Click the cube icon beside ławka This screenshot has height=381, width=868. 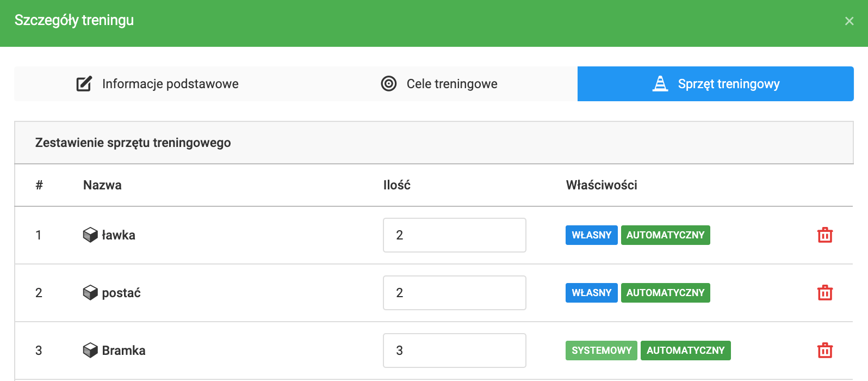pos(90,235)
